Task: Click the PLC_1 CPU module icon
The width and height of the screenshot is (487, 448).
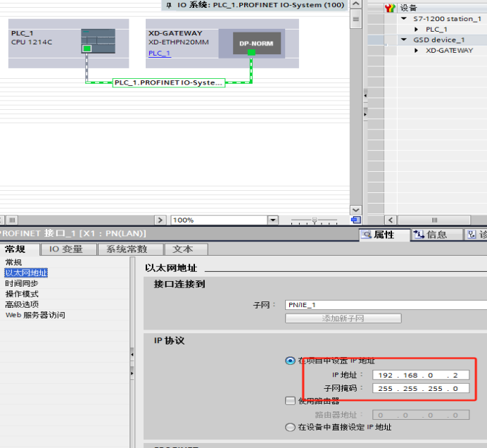Action: click(98, 41)
